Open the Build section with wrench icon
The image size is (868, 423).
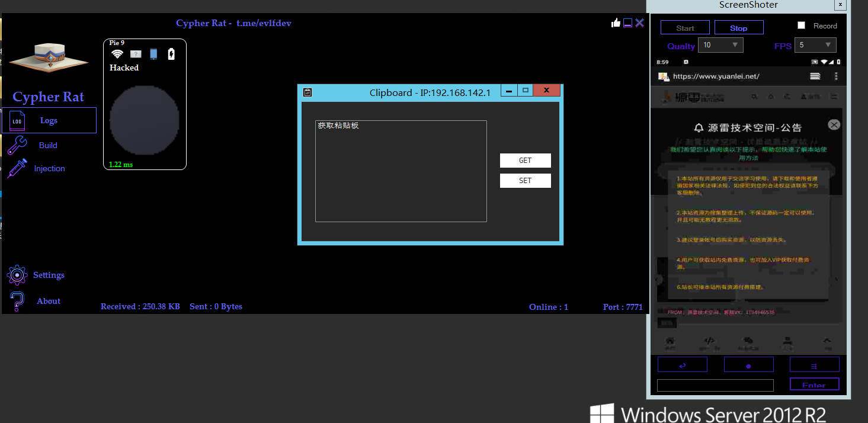click(33, 145)
